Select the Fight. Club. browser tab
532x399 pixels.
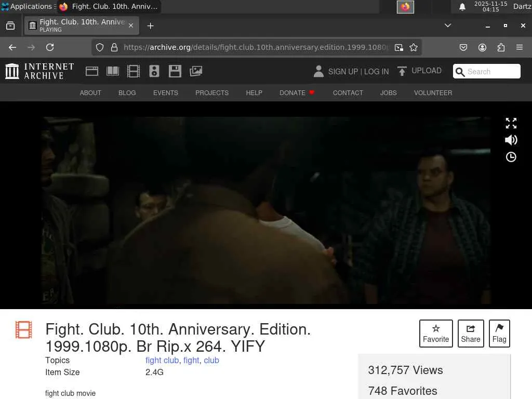[82, 25]
